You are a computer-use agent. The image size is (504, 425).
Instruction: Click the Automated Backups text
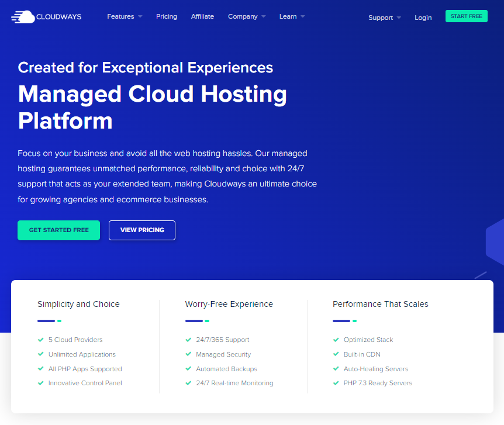[227, 369]
